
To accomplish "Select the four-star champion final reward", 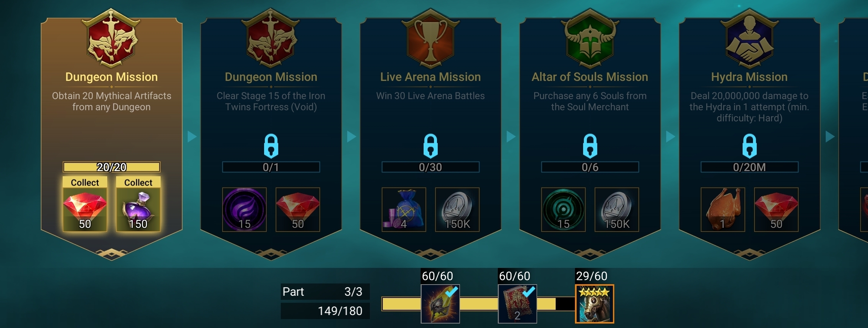I will [595, 304].
